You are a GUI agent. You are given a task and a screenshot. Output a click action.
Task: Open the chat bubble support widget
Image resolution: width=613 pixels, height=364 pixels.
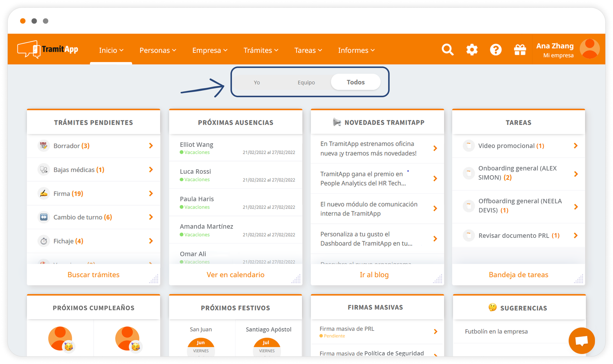pos(581,341)
